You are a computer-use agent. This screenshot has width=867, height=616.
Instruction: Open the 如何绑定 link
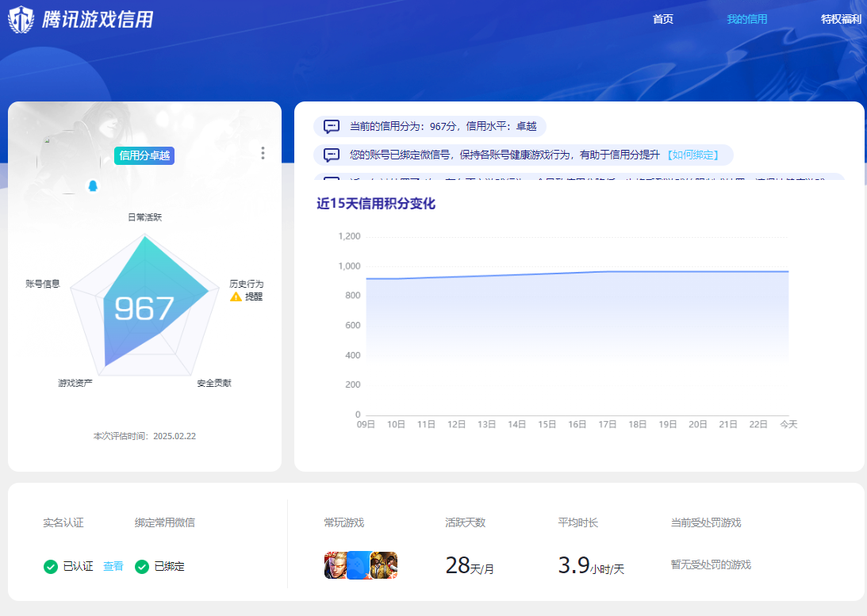click(692, 155)
